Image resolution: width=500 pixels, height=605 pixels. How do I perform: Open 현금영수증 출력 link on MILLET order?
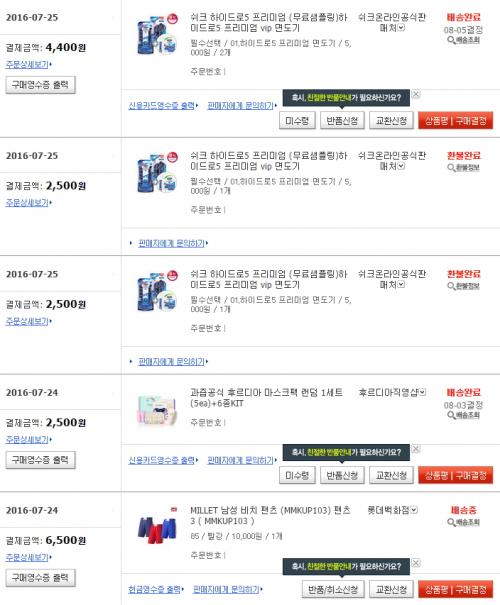pos(155,590)
